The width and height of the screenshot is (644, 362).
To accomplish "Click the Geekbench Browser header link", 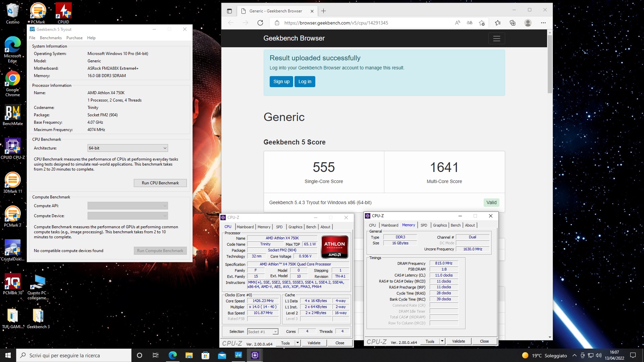I will (x=294, y=38).
